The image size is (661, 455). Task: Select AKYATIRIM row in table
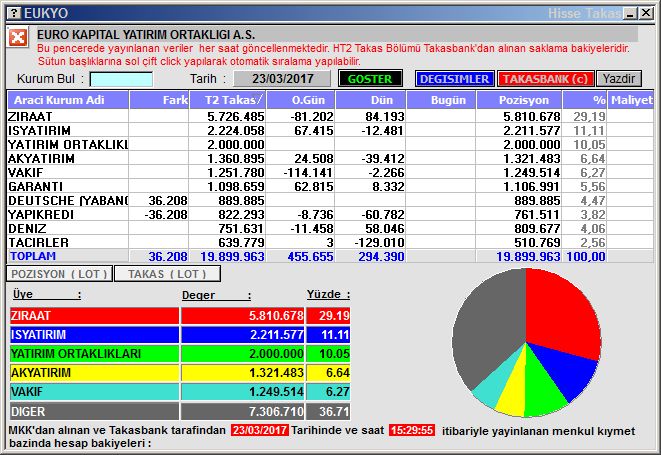(330, 159)
